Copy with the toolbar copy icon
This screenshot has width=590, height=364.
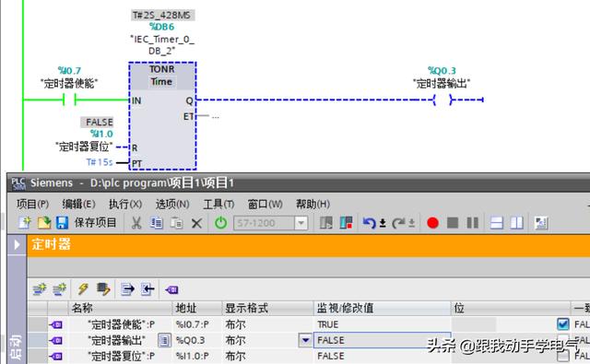pyautogui.click(x=156, y=223)
